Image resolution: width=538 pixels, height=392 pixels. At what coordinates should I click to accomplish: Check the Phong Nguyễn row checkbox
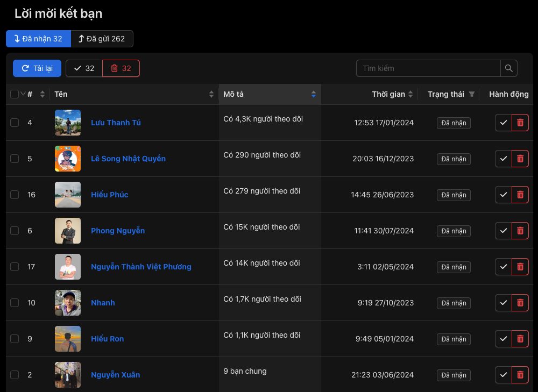[x=15, y=231]
